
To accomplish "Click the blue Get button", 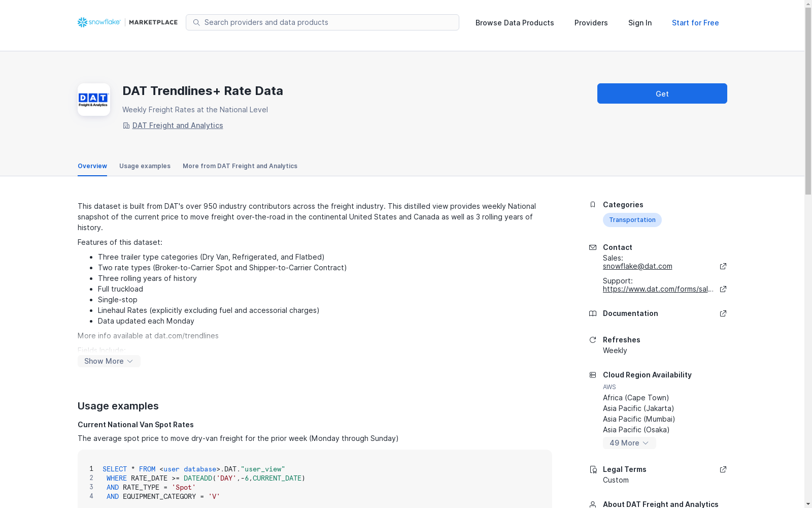I will pyautogui.click(x=662, y=93).
